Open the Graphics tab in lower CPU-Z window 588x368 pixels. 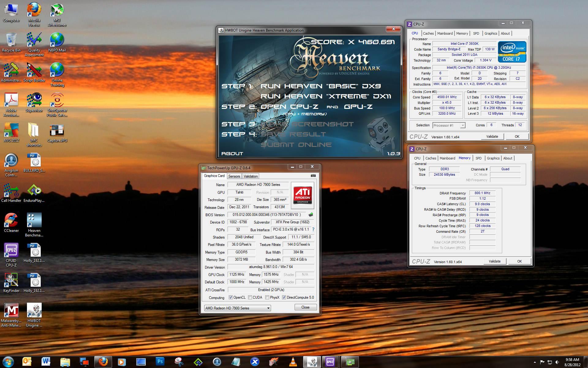pos(493,158)
